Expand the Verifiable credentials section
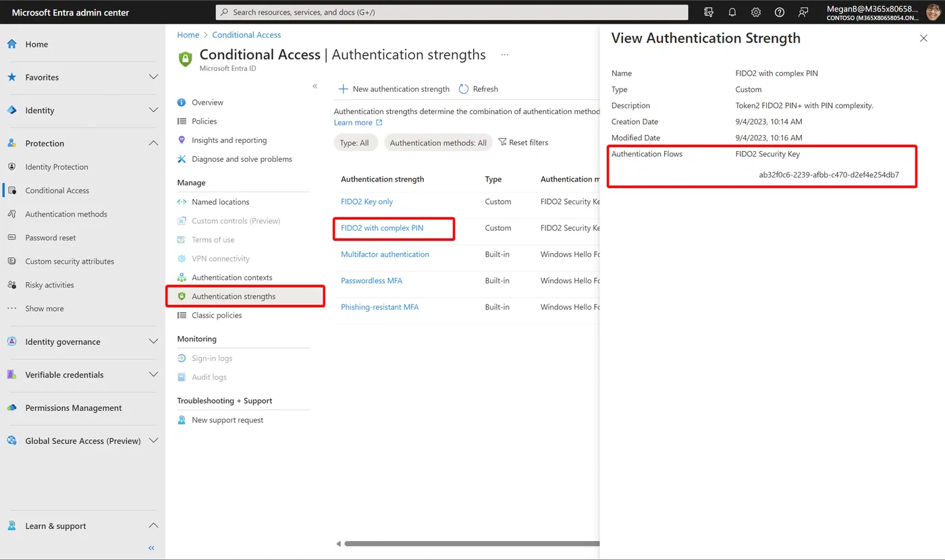 coord(153,374)
